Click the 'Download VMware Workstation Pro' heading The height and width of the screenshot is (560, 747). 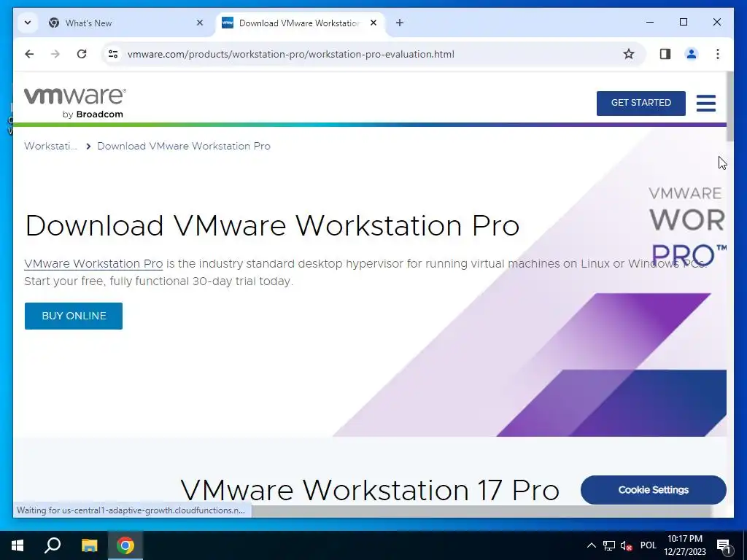pyautogui.click(x=272, y=225)
